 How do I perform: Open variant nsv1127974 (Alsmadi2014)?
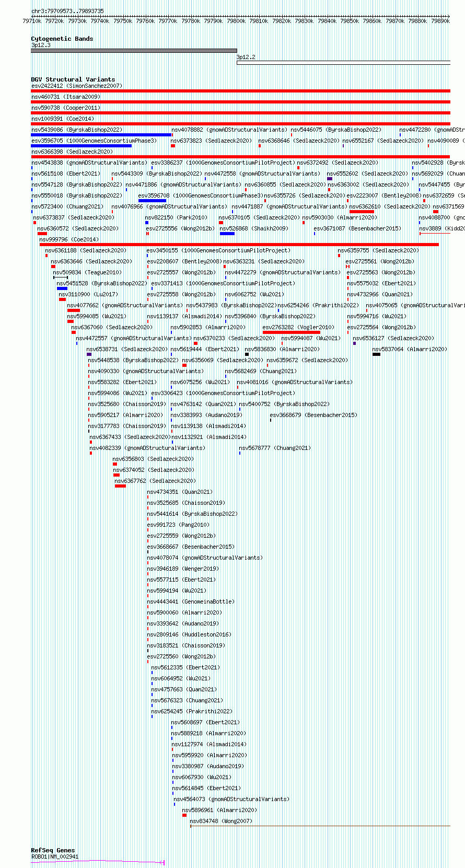[x=208, y=744]
